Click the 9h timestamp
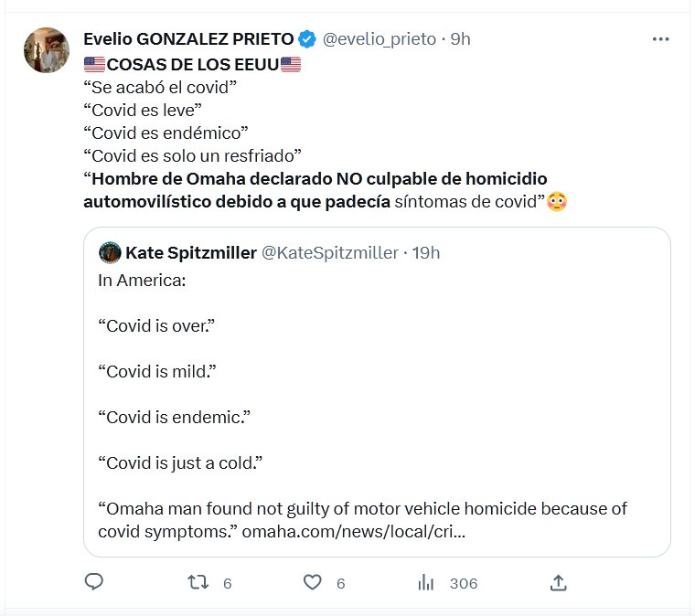 (x=461, y=39)
